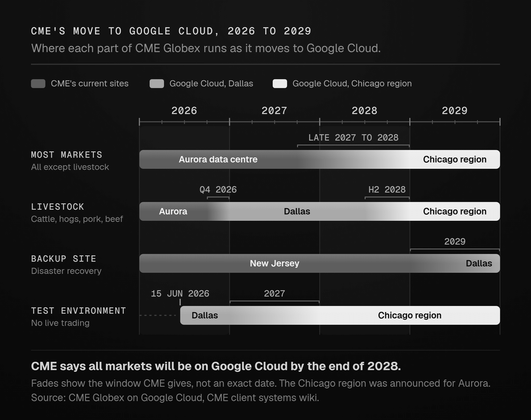Select the 2027 year label on axis
This screenshot has width=531, height=420.
[x=274, y=111]
